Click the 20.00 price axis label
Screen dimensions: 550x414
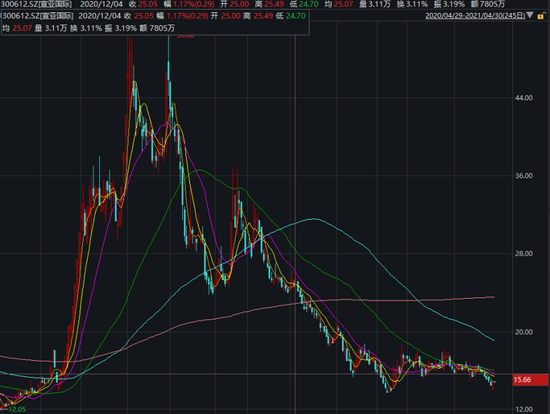(524, 332)
